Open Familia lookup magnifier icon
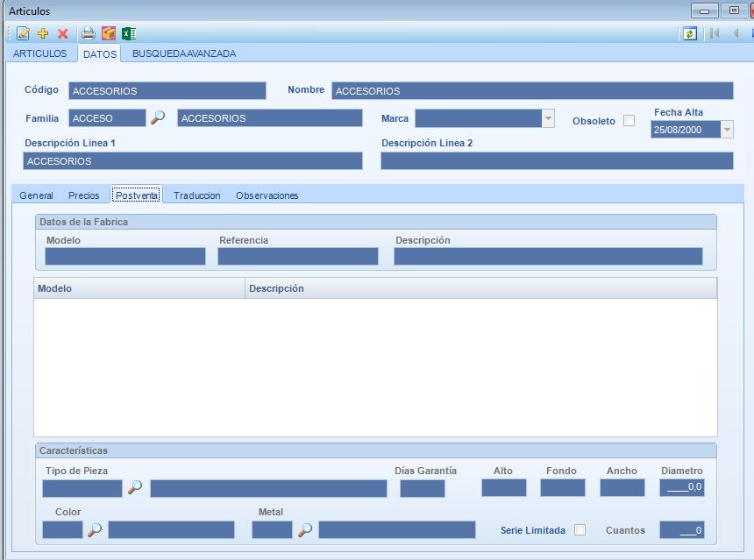This screenshot has width=754, height=560. pyautogui.click(x=158, y=117)
